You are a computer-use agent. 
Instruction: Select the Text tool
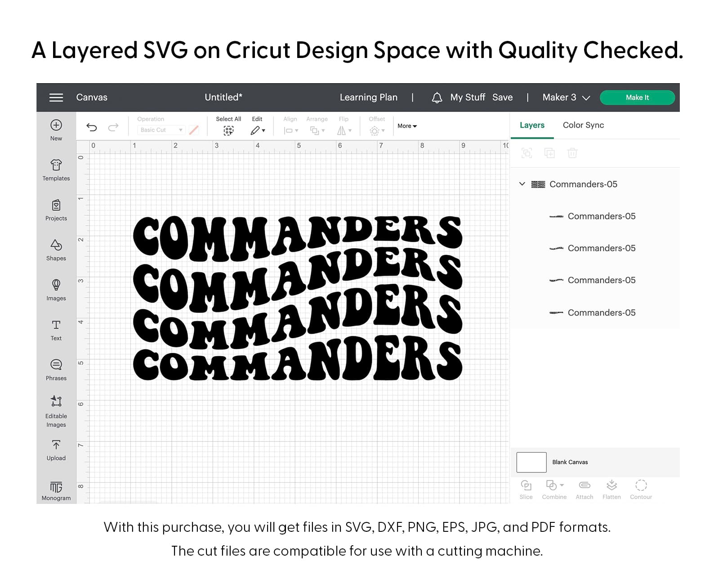[x=56, y=325]
